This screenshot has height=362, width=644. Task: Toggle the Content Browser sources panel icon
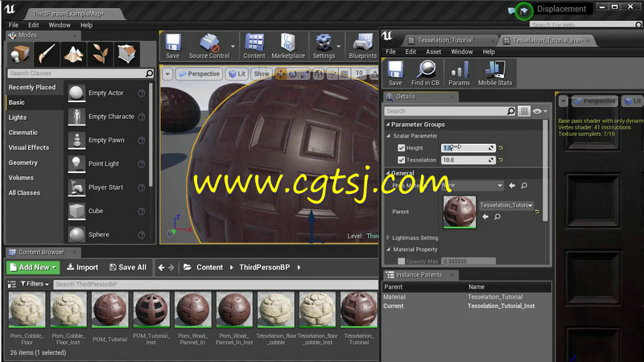pos(12,284)
